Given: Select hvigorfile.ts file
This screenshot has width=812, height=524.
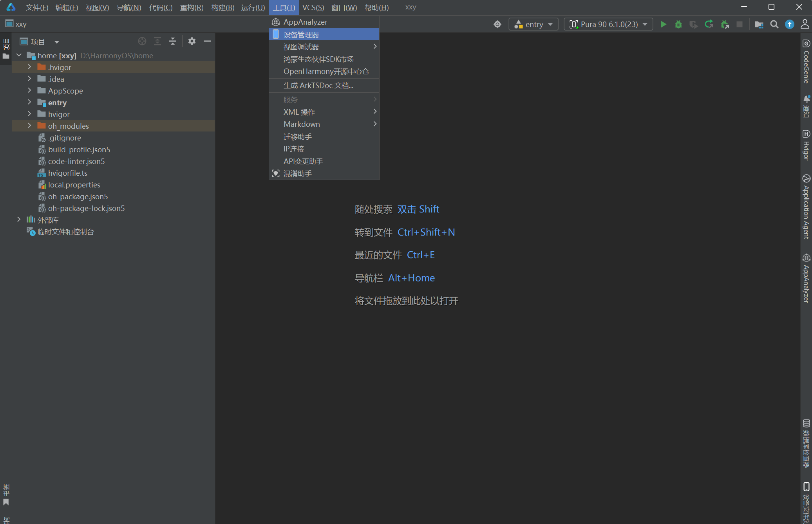Looking at the screenshot, I should 67,173.
